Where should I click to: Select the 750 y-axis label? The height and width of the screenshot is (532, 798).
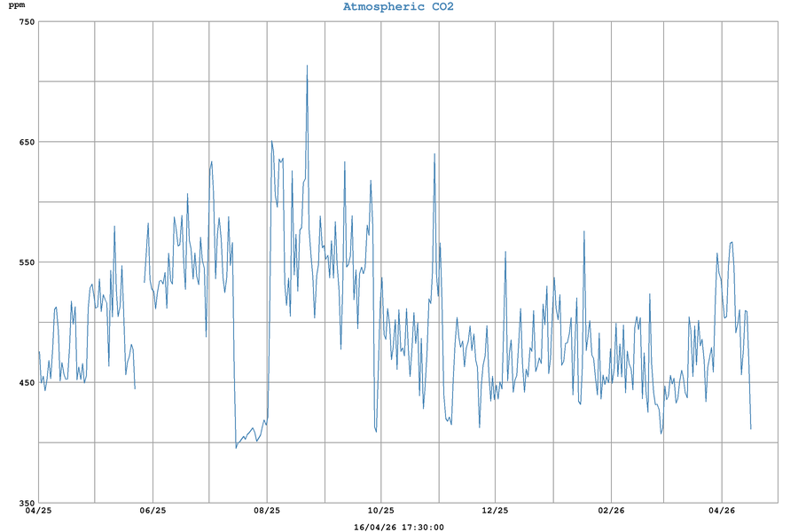click(x=24, y=21)
